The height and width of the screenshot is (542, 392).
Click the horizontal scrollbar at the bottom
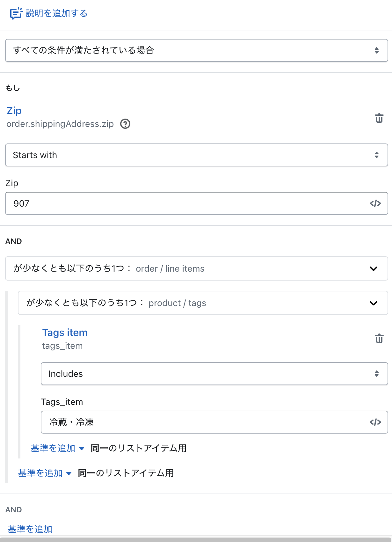point(196,539)
